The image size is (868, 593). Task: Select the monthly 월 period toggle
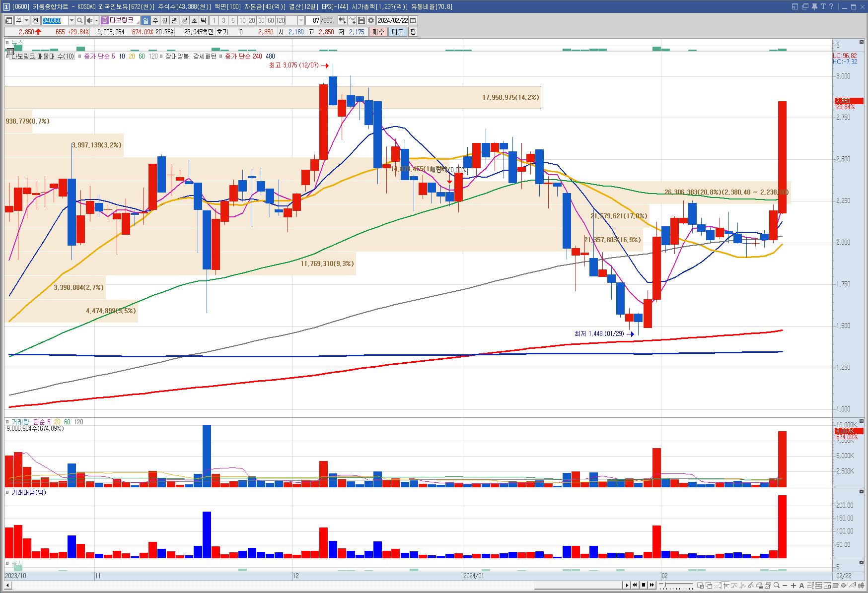[164, 20]
